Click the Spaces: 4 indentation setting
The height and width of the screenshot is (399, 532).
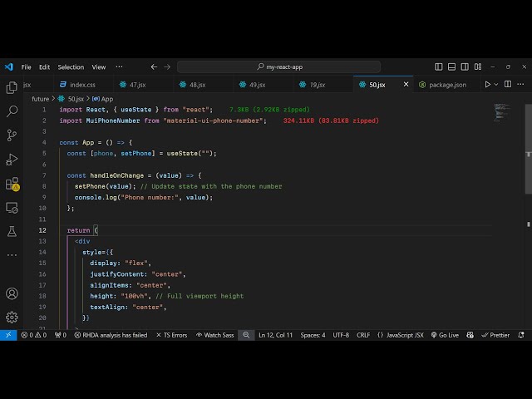[x=313, y=335]
